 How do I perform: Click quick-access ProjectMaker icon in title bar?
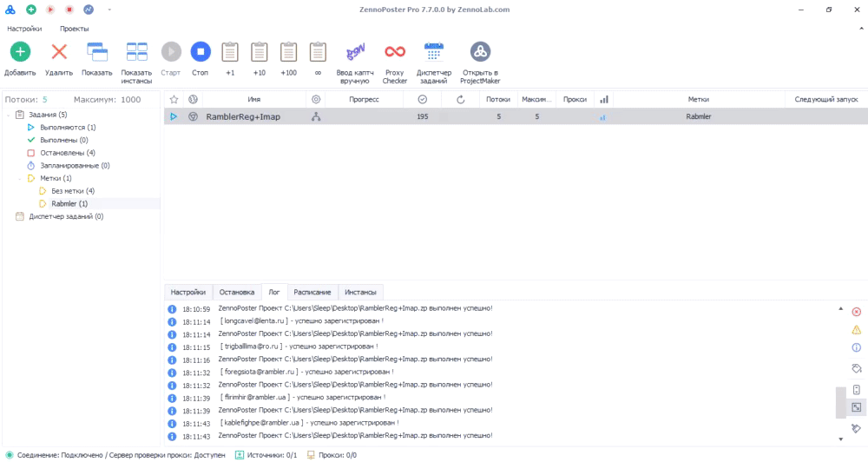[89, 10]
